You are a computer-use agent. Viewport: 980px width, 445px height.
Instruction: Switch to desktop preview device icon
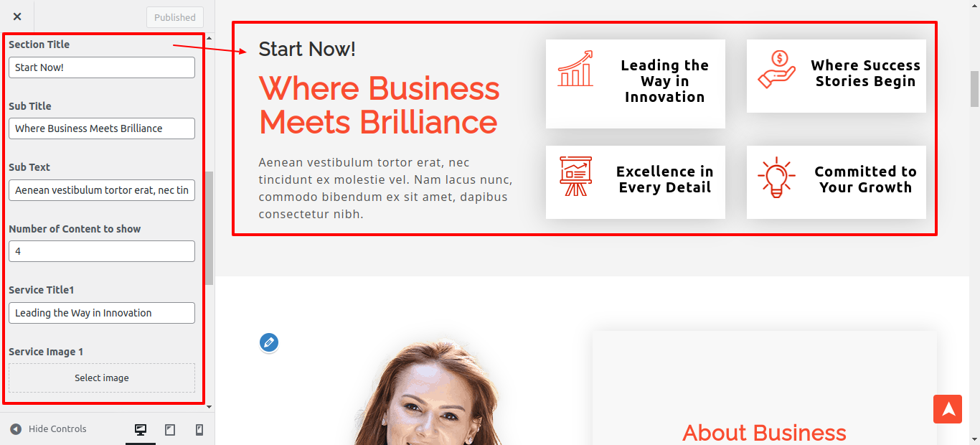click(x=141, y=429)
